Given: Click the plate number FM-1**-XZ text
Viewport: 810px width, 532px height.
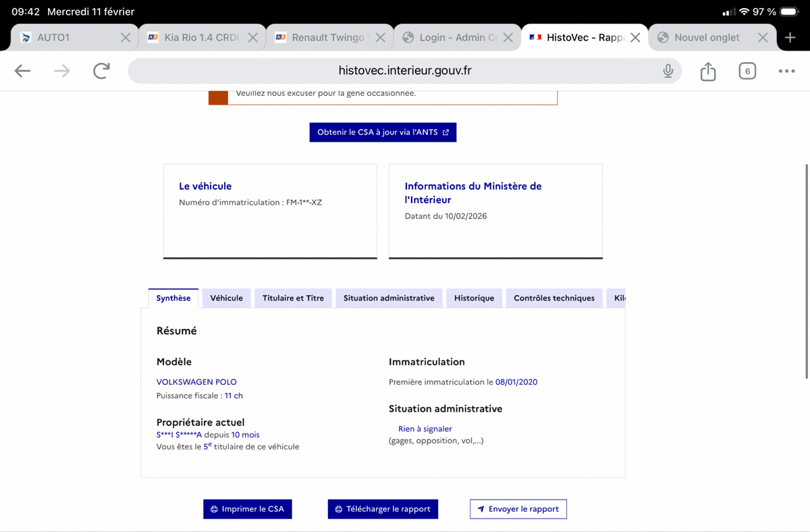Looking at the screenshot, I should (304, 203).
